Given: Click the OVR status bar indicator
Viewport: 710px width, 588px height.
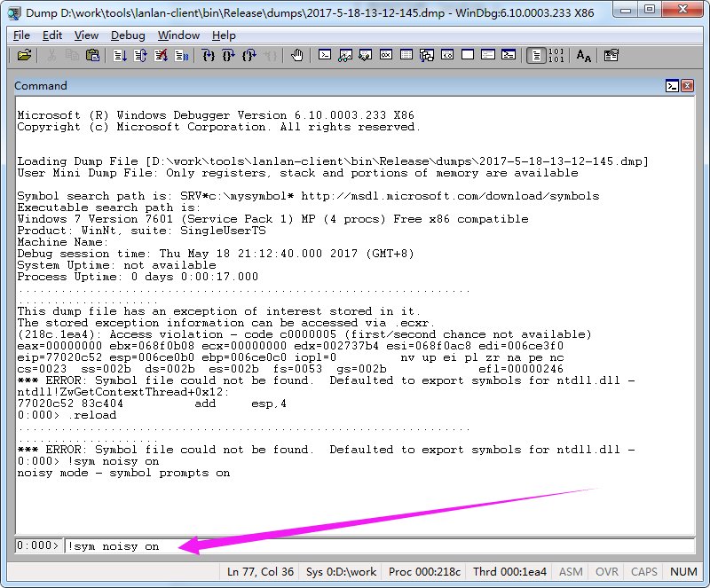Looking at the screenshot, I should pos(607,572).
